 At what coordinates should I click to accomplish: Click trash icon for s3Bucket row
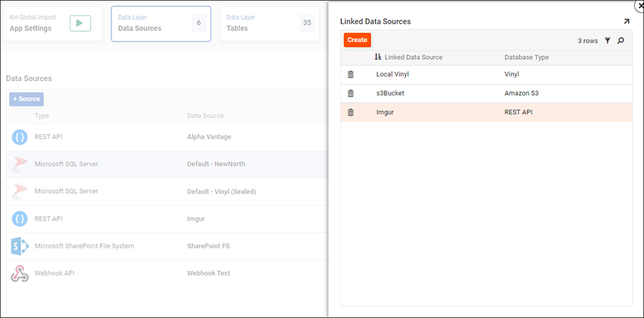click(x=351, y=93)
